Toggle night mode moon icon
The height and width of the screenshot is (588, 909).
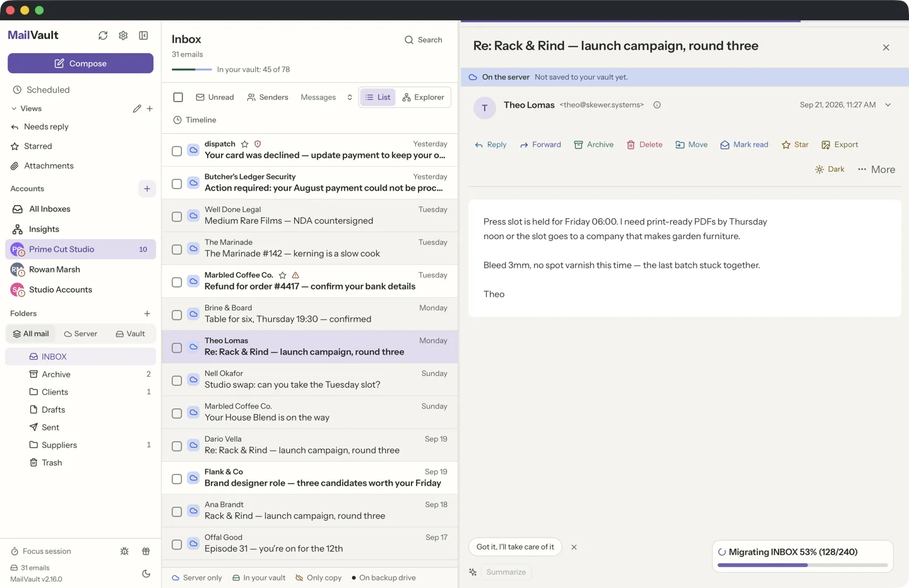tap(146, 573)
